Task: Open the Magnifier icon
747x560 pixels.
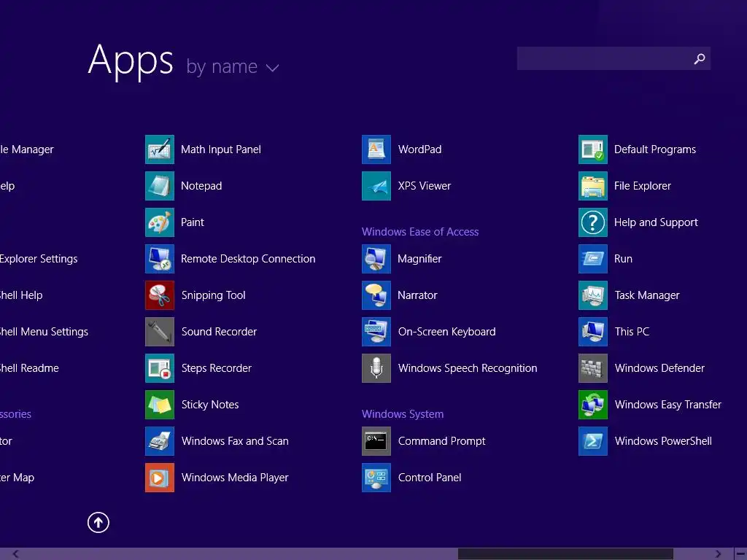Action: pyautogui.click(x=376, y=259)
